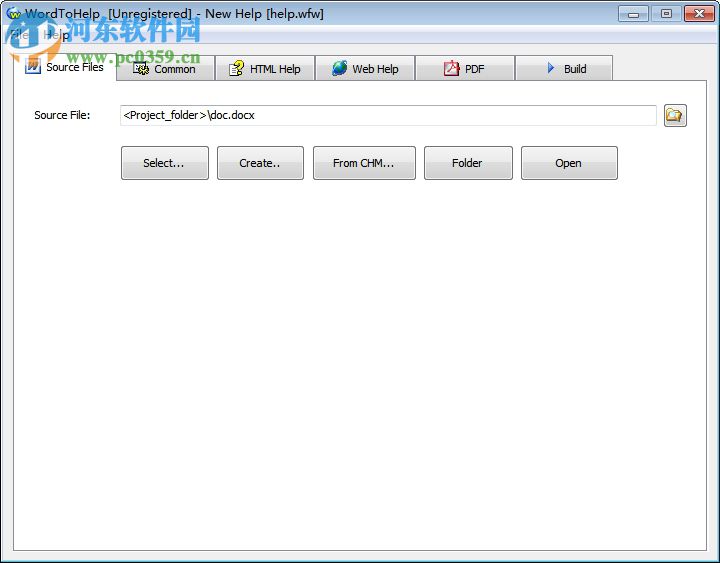The image size is (720, 563).
Task: Click the Open button
Action: click(x=569, y=163)
